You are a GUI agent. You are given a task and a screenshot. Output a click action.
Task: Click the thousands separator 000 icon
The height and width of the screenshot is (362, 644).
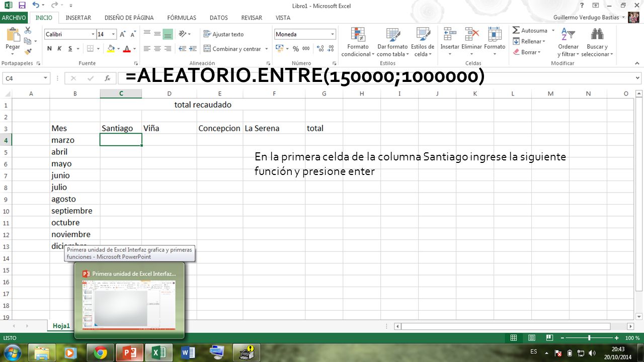pos(306,49)
